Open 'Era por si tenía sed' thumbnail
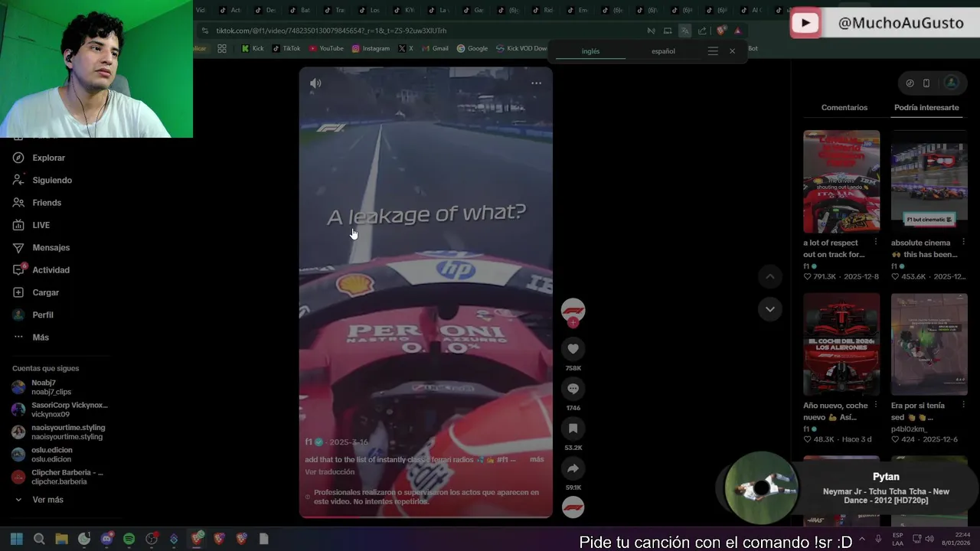Viewport: 980px width, 551px height. pos(929,344)
